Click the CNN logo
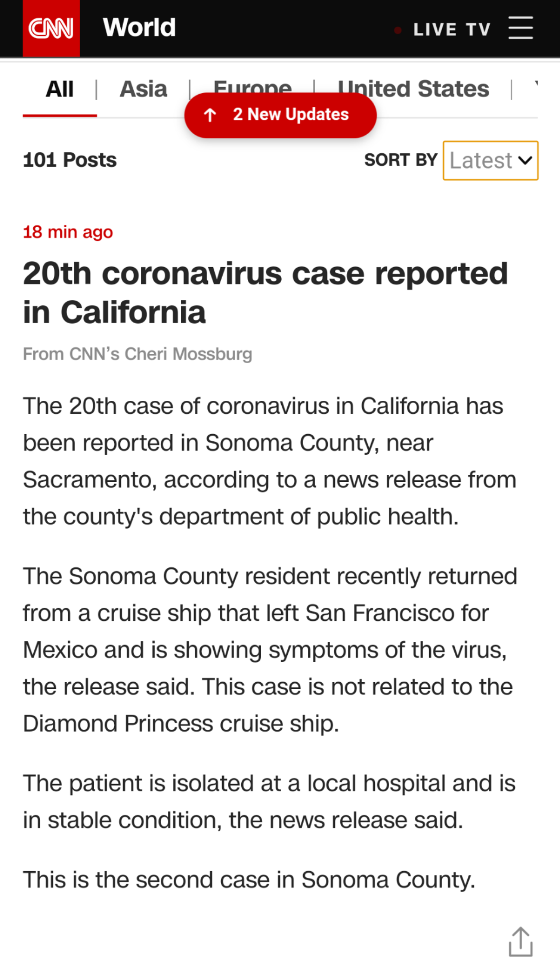Screen dimensions: 560x975 pyautogui.click(x=51, y=29)
